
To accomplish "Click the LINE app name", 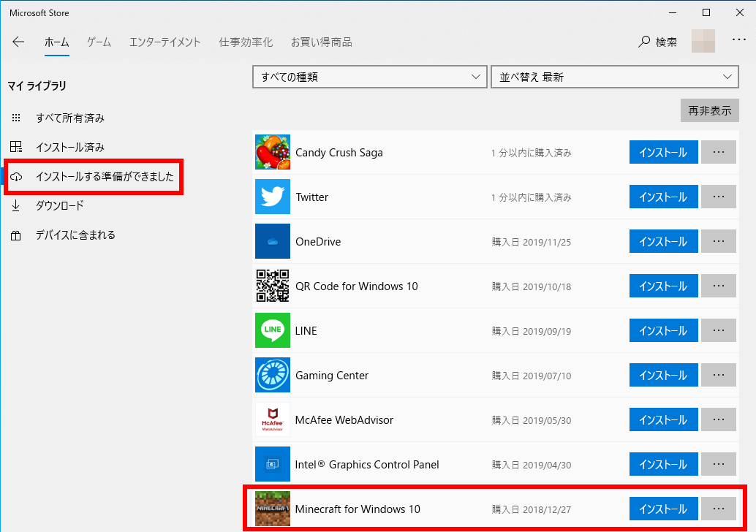I will pos(306,331).
